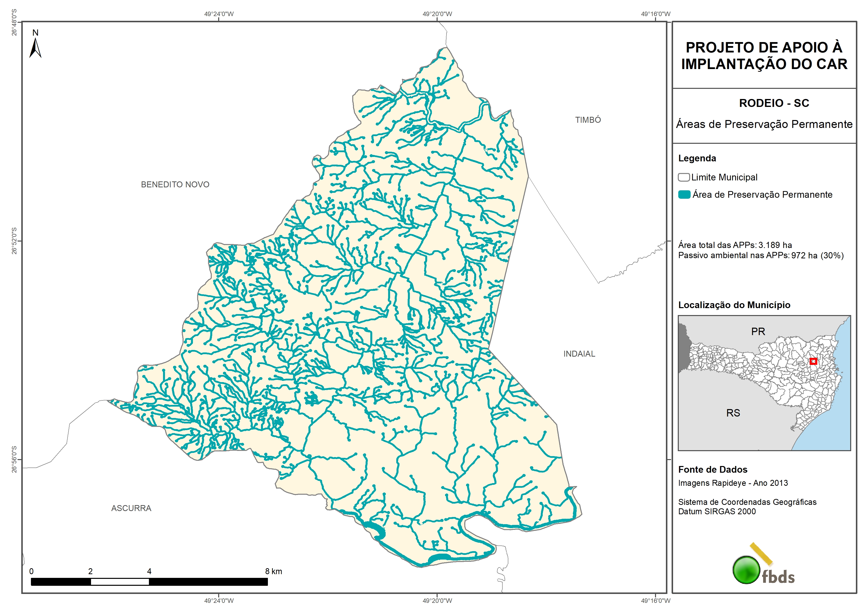Click the top 49°16'0"W longitude label
Screen dimensions: 868x614
click(x=656, y=14)
